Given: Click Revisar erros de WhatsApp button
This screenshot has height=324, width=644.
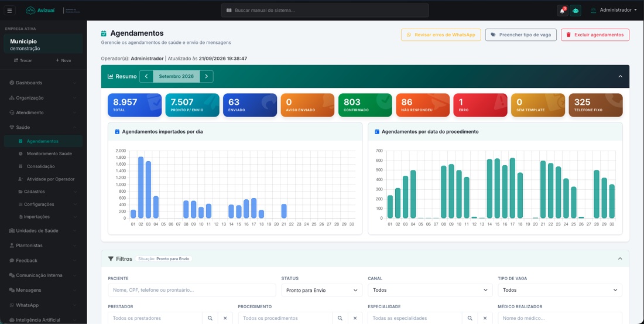Looking at the screenshot, I should [x=441, y=35].
